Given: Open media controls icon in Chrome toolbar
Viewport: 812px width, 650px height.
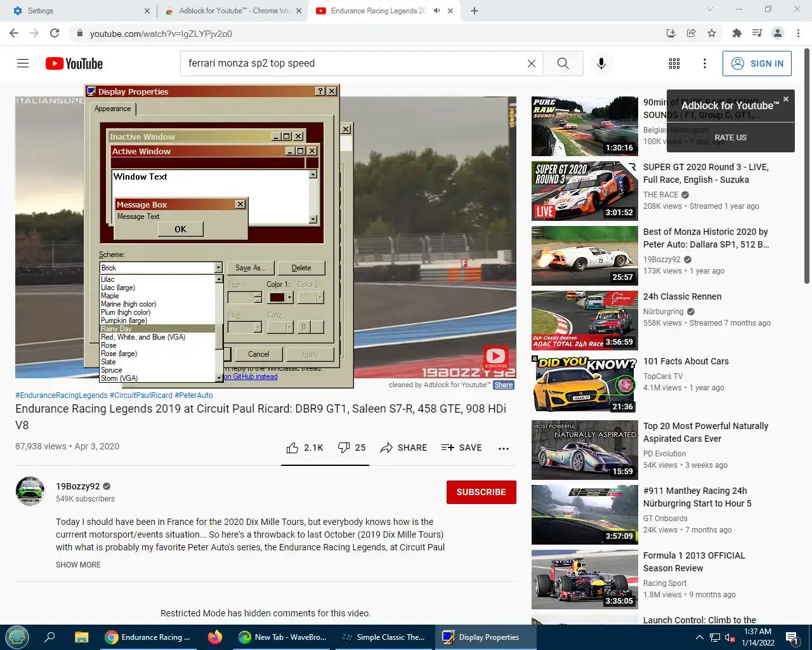Looking at the screenshot, I should click(757, 33).
